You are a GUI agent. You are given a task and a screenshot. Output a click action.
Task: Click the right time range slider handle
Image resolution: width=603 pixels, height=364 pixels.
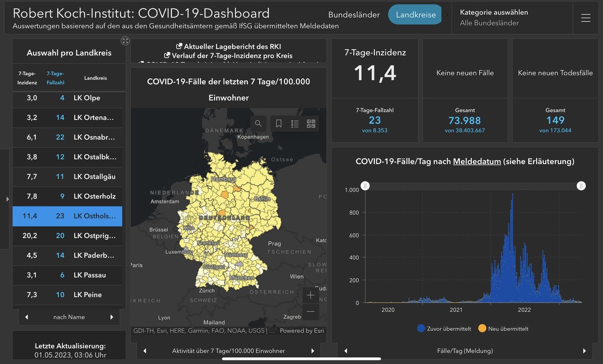tap(581, 186)
